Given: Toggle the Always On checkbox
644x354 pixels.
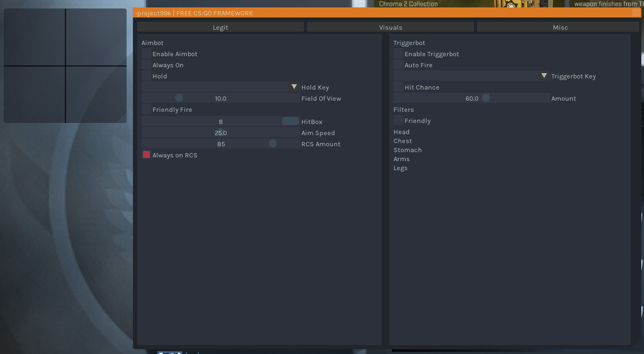Looking at the screenshot, I should pos(146,65).
